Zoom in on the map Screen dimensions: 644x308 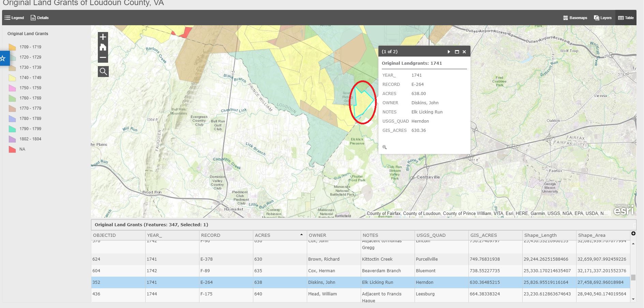pyautogui.click(x=103, y=37)
